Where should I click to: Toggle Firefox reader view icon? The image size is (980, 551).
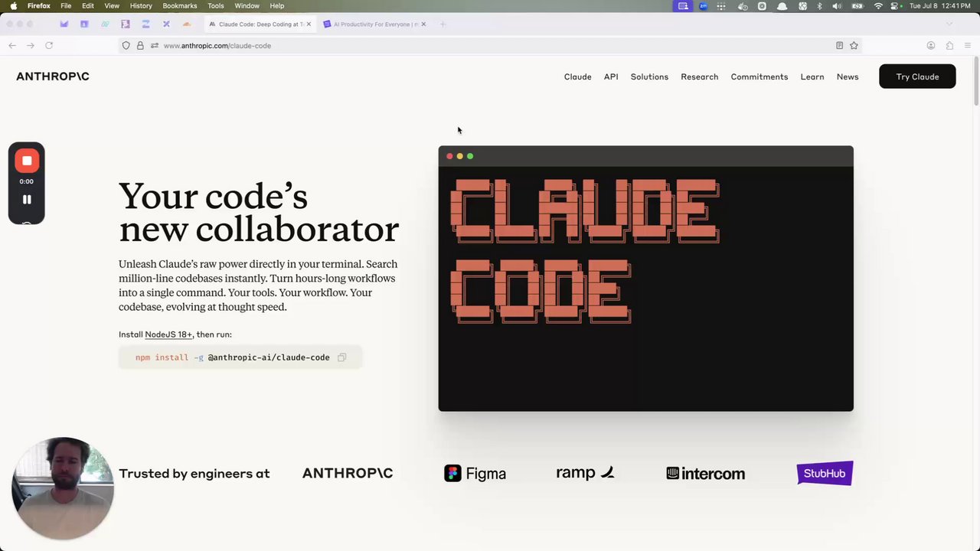click(839, 45)
